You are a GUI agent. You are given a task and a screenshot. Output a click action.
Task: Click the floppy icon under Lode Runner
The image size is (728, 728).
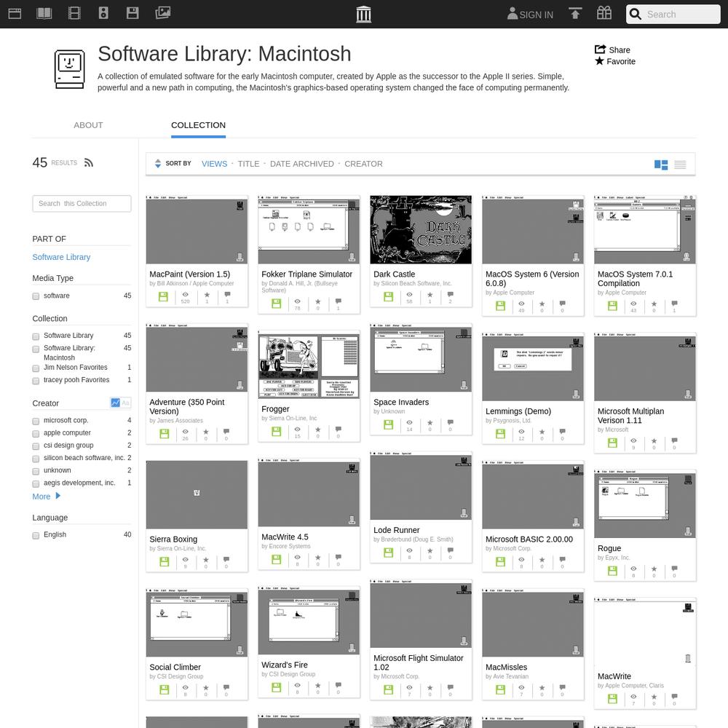click(x=389, y=553)
